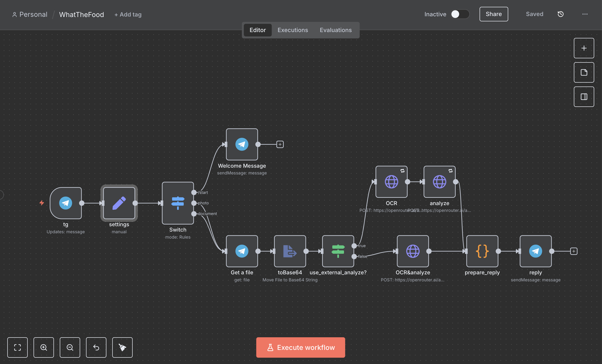Switch to the Executions tab

[292, 30]
